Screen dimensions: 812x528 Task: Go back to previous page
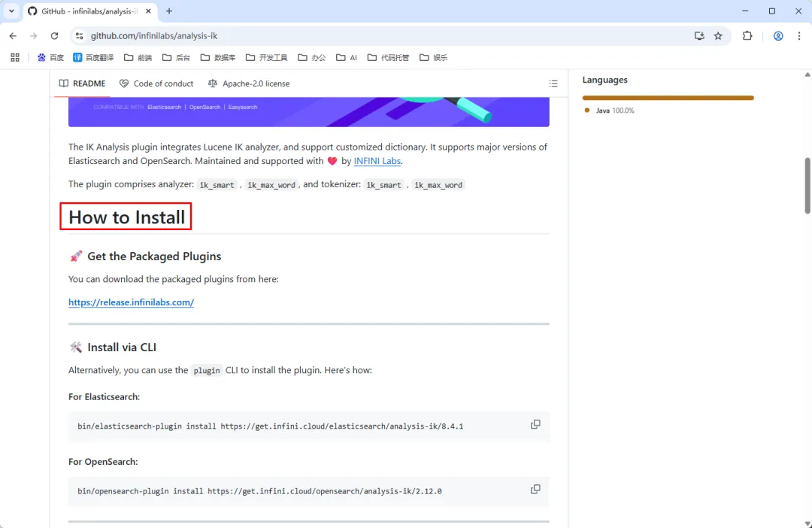tap(13, 36)
